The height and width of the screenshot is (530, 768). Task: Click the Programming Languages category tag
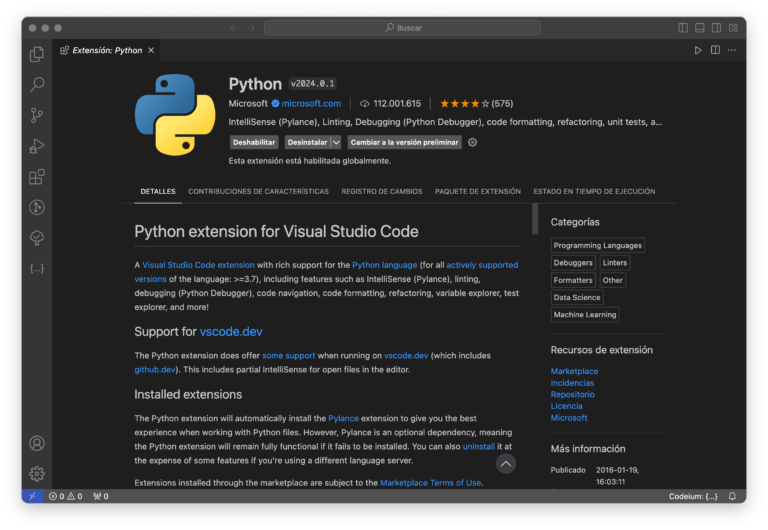point(598,245)
